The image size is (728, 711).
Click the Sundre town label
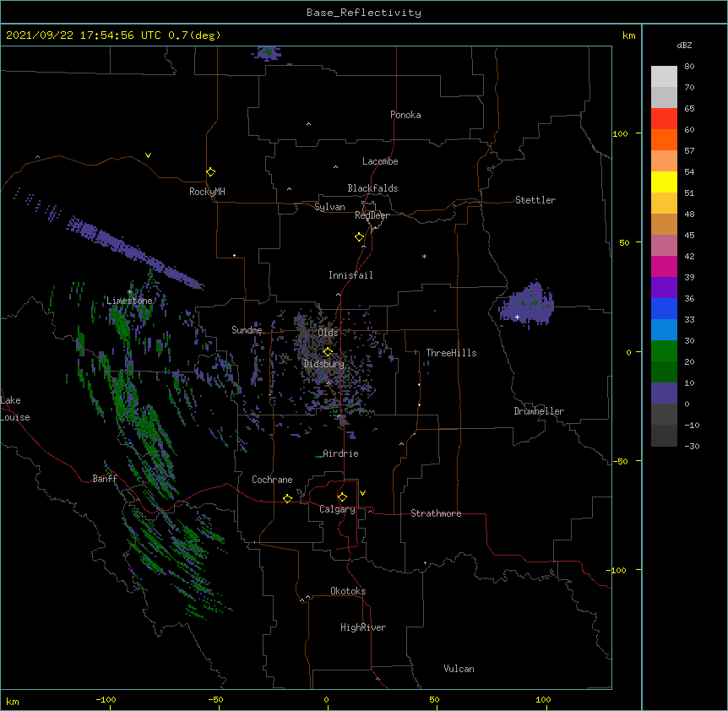click(x=247, y=330)
